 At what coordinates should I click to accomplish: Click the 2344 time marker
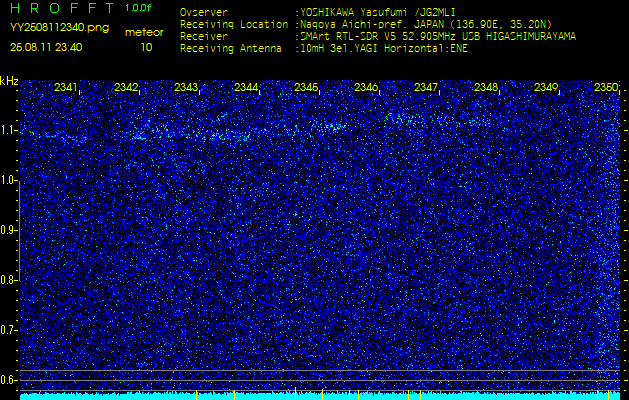click(x=246, y=87)
